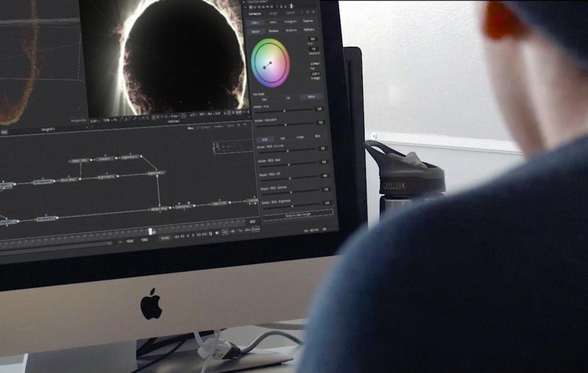Image resolution: width=588 pixels, height=373 pixels.
Task: Click Render button in transport bar
Action: [165, 238]
